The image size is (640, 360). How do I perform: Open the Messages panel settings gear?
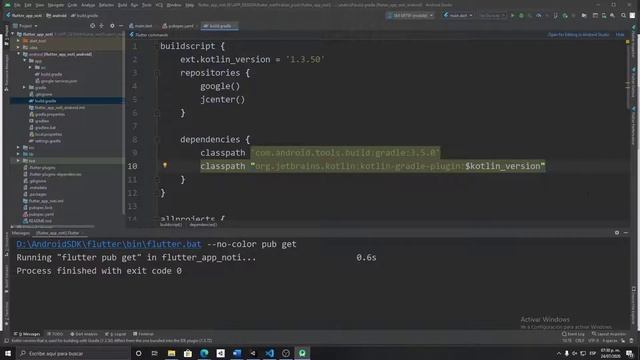coord(617,233)
